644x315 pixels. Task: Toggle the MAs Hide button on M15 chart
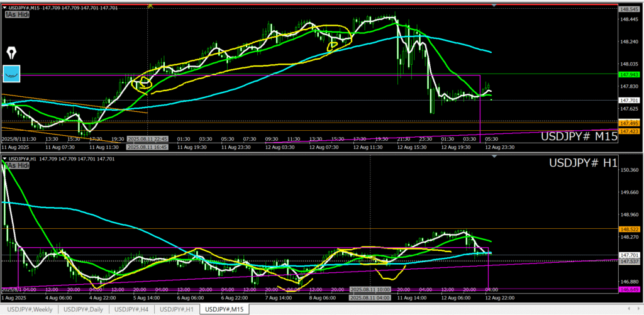tap(17, 14)
